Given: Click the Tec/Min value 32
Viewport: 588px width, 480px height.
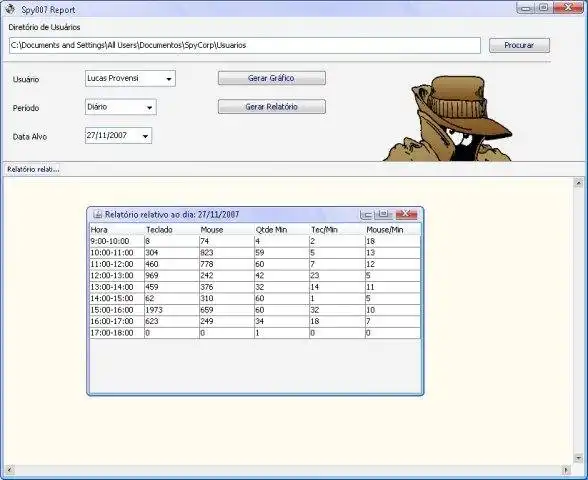Looking at the screenshot, I should point(337,310).
